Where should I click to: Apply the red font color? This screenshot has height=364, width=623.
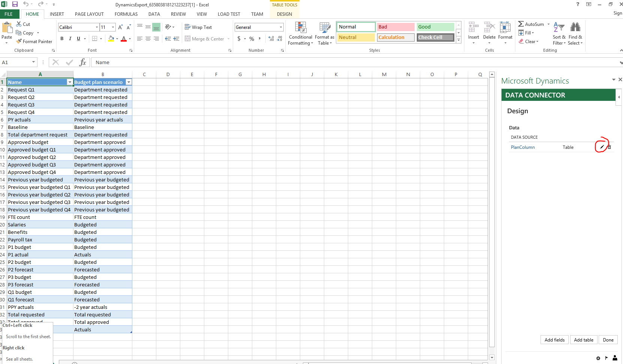(124, 39)
